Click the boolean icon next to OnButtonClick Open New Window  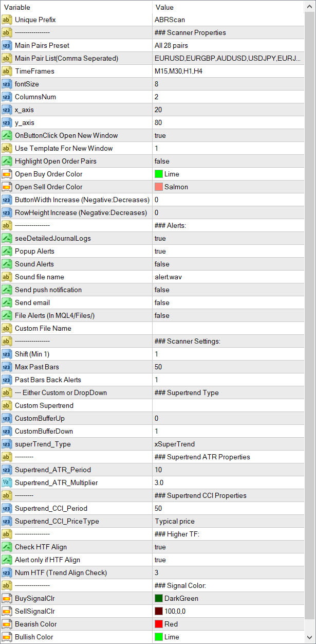click(7, 135)
